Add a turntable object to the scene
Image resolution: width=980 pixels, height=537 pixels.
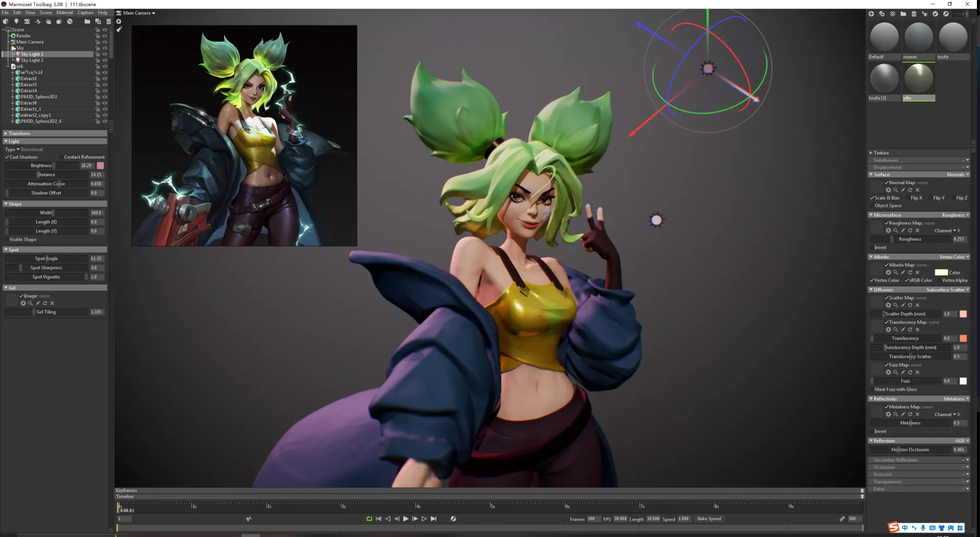pos(70,21)
